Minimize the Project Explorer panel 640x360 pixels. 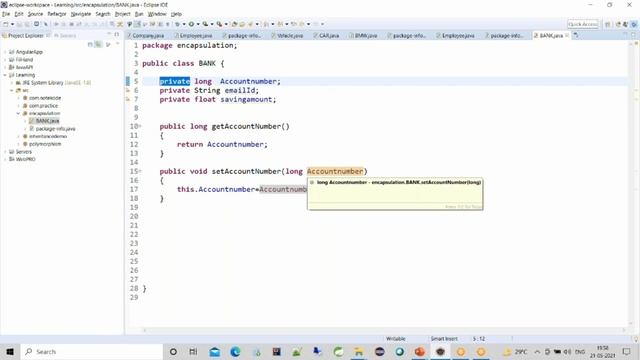pyautogui.click(x=109, y=34)
